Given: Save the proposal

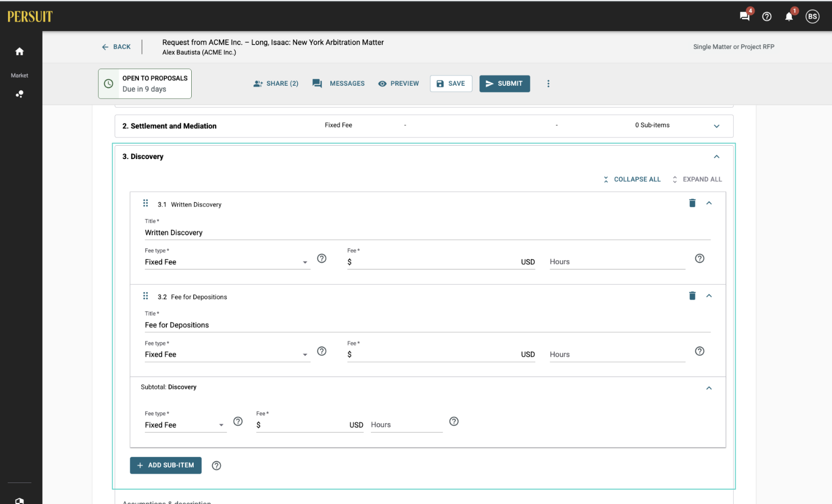Looking at the screenshot, I should [451, 83].
